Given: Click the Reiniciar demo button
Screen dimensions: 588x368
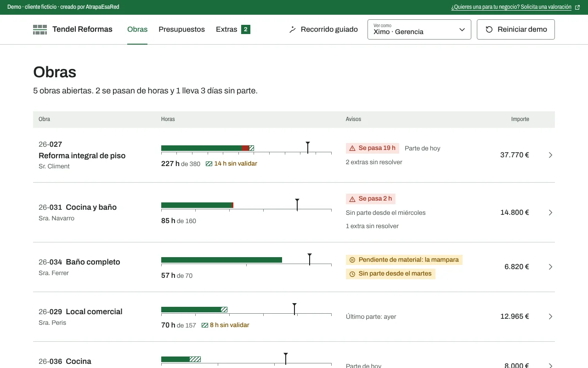Looking at the screenshot, I should [516, 29].
